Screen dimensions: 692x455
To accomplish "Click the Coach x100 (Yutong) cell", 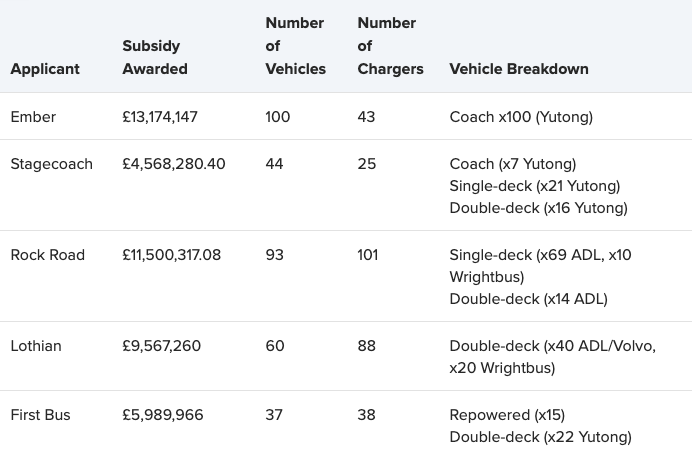I will (x=521, y=117).
